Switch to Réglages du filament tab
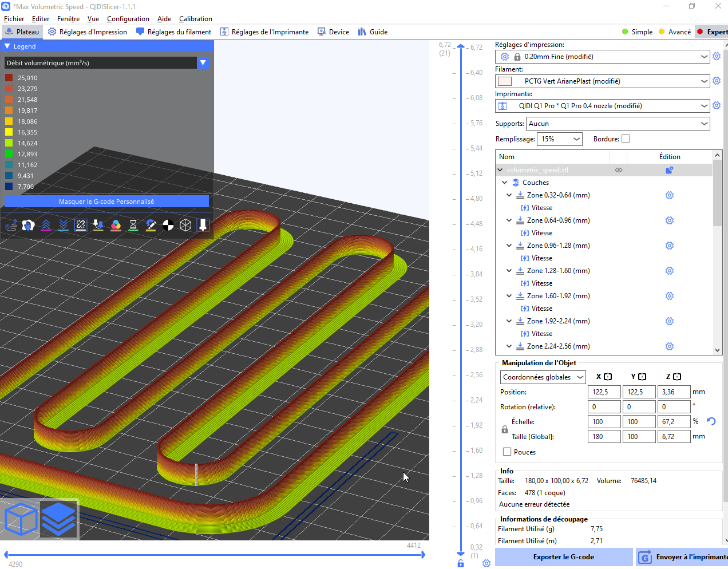The image size is (728, 569). coord(173,32)
